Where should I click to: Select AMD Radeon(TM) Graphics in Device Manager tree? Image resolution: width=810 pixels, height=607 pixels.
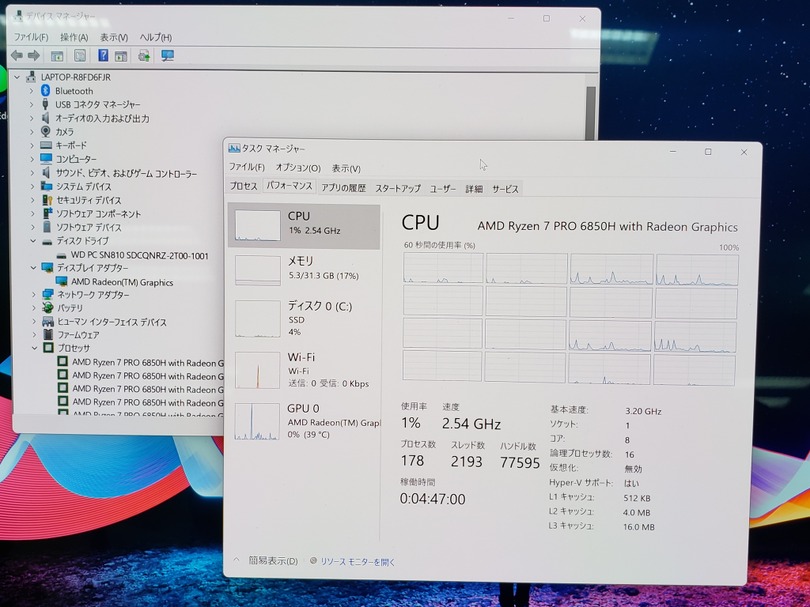coord(122,282)
